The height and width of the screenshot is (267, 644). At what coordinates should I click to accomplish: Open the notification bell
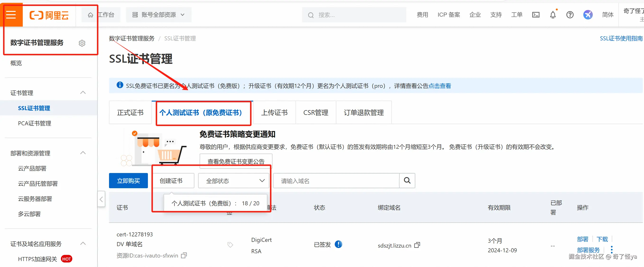click(x=553, y=15)
